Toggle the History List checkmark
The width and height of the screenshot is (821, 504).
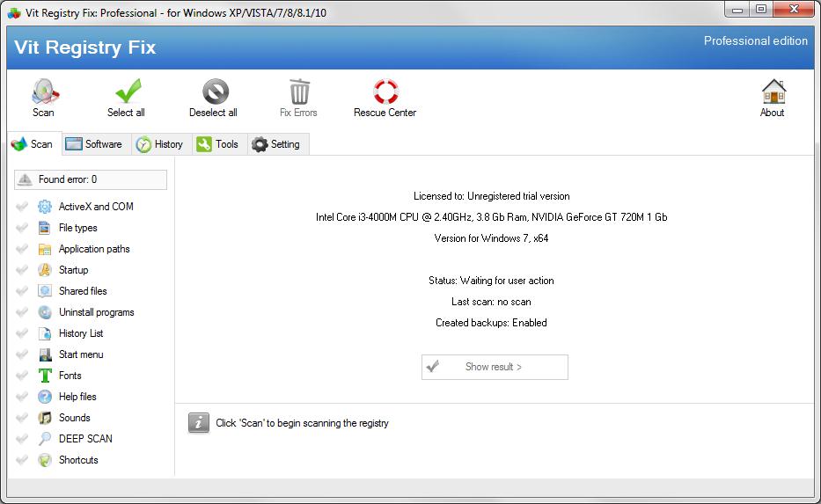coord(22,333)
